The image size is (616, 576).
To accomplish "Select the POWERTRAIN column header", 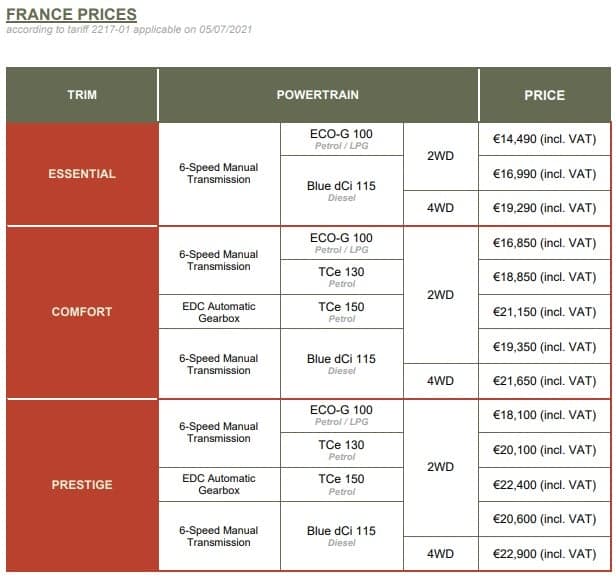I will [318, 95].
